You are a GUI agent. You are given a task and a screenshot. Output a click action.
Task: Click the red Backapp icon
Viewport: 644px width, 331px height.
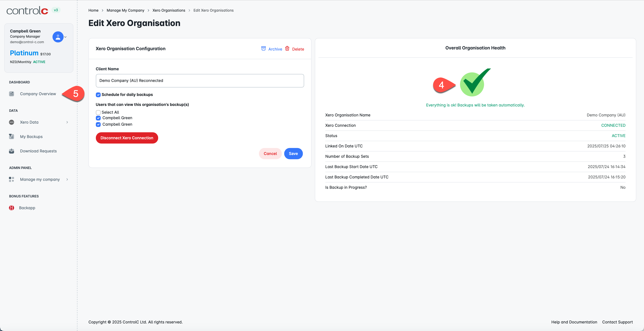point(11,208)
